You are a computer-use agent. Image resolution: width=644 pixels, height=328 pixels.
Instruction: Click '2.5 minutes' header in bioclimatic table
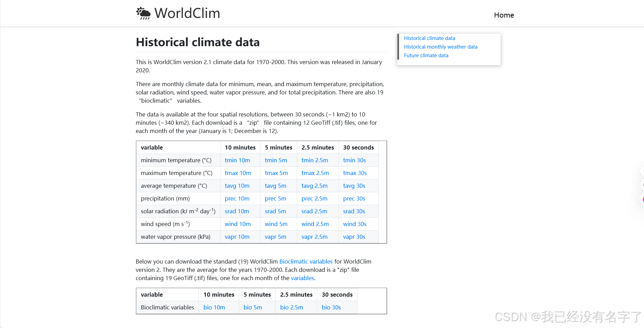tap(296, 295)
